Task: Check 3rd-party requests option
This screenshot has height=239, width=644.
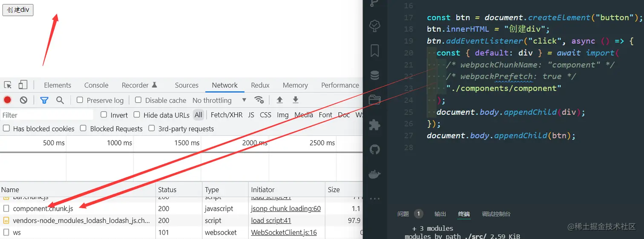Action: [x=152, y=128]
